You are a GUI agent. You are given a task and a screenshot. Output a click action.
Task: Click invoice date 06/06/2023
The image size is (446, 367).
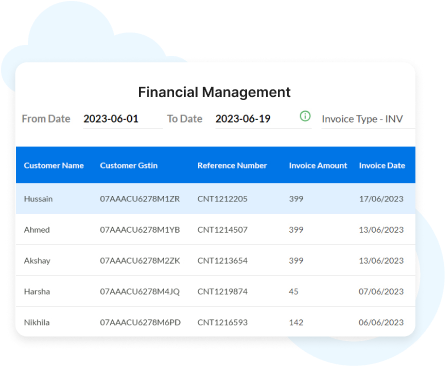pyautogui.click(x=381, y=322)
